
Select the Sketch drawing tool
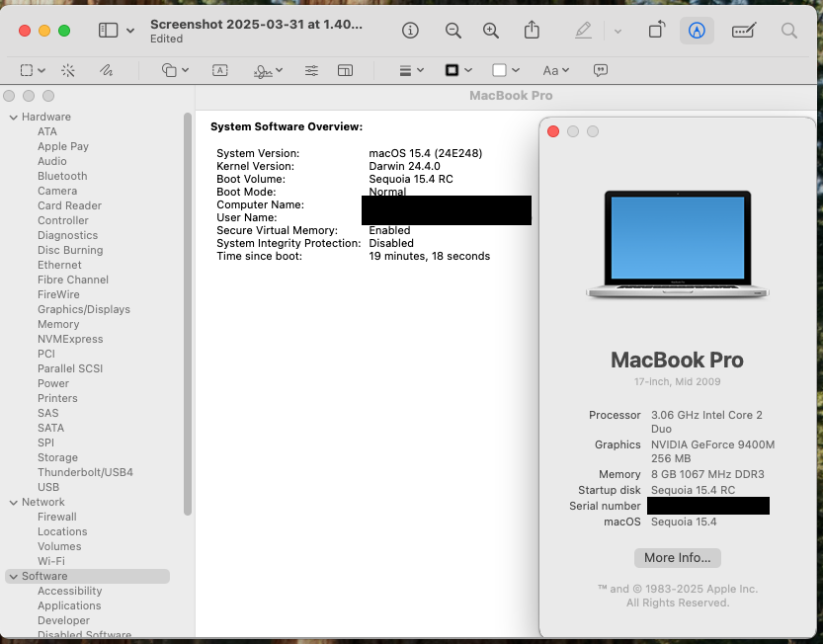click(x=106, y=70)
